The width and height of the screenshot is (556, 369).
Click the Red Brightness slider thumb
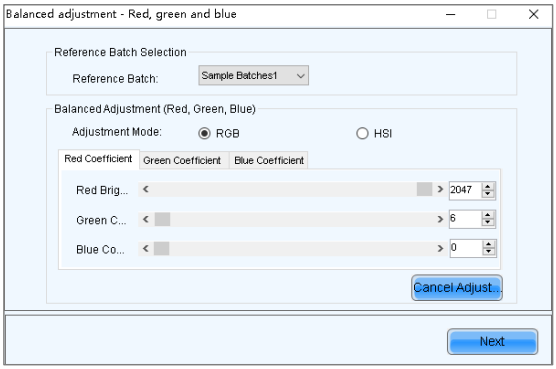424,189
